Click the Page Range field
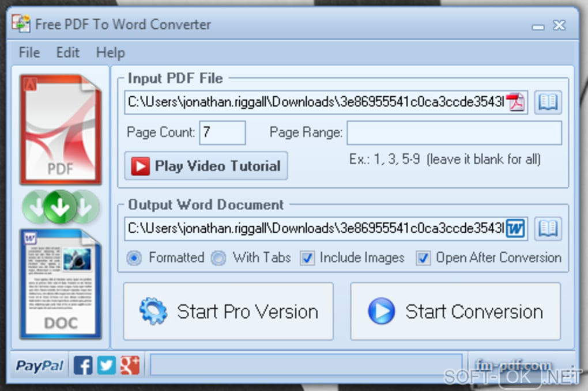 [454, 132]
